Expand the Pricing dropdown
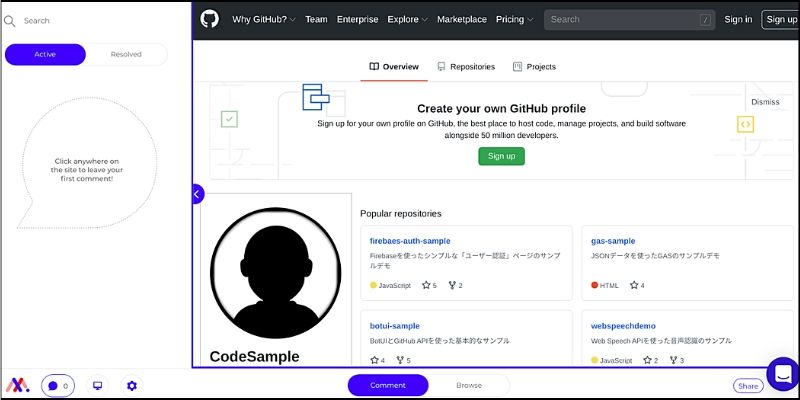The width and height of the screenshot is (800, 400). pyautogui.click(x=514, y=19)
